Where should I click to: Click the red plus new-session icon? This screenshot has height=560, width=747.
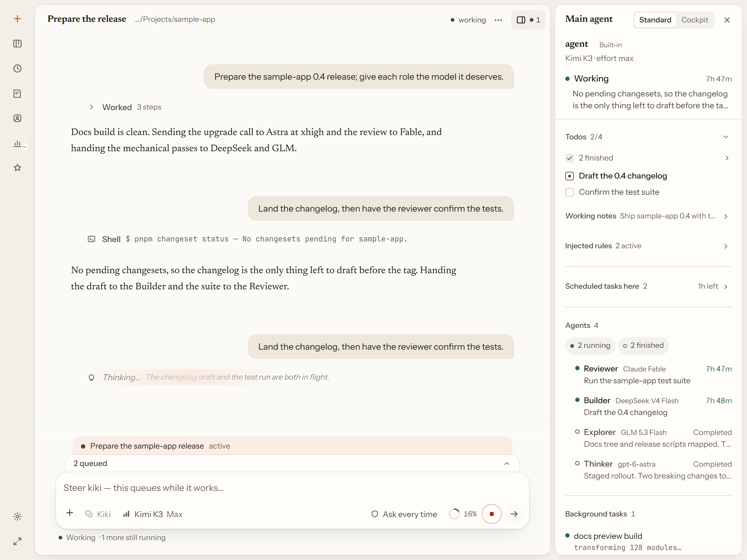[17, 19]
